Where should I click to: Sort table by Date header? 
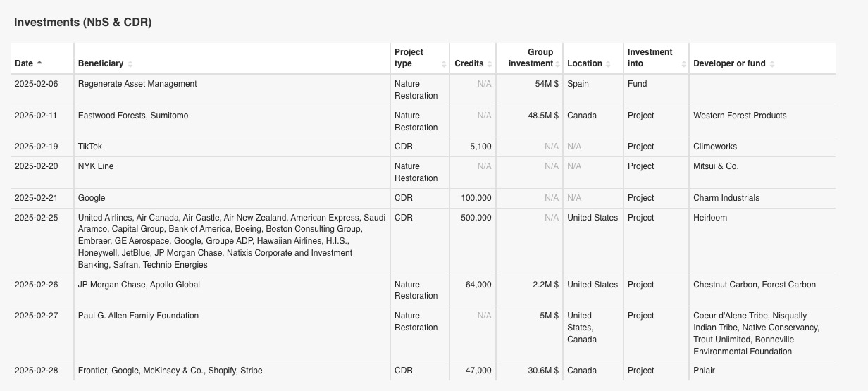(x=24, y=63)
